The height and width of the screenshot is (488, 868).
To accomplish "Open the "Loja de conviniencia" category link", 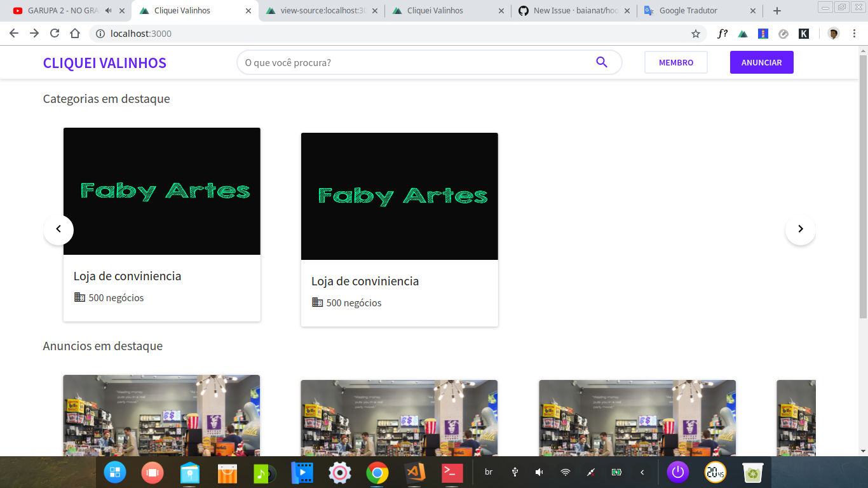I will click(128, 276).
